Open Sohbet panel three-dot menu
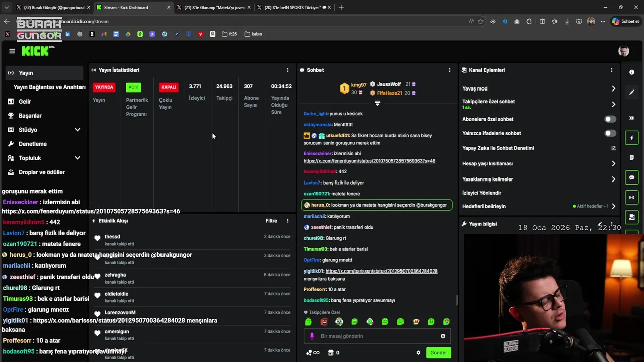Viewport: 644px width, 362px height. pos(450,70)
